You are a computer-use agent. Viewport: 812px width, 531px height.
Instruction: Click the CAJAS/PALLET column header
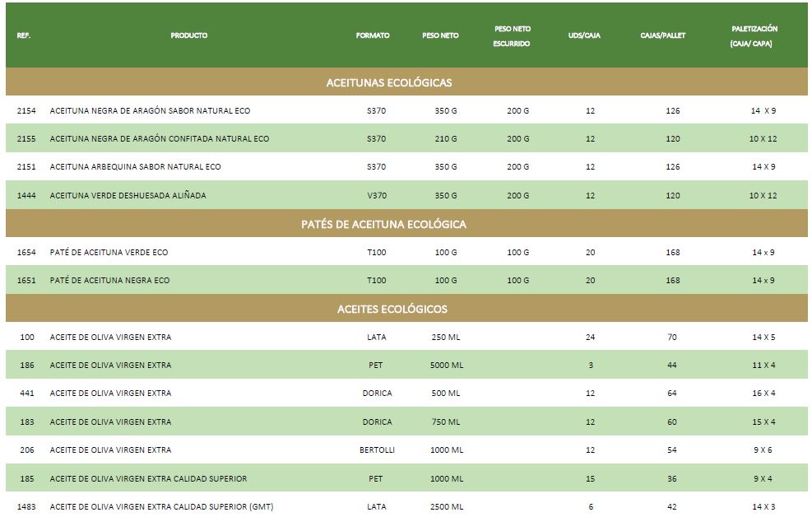click(662, 35)
